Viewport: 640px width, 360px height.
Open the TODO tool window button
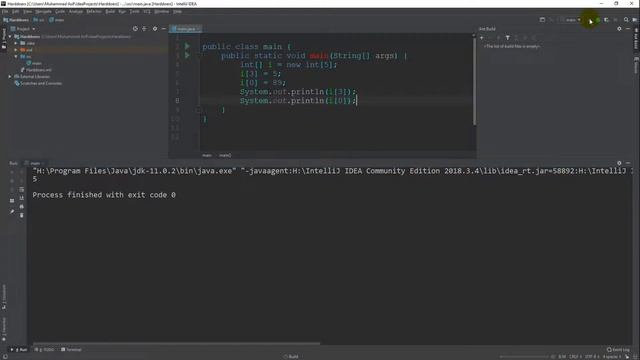44,350
